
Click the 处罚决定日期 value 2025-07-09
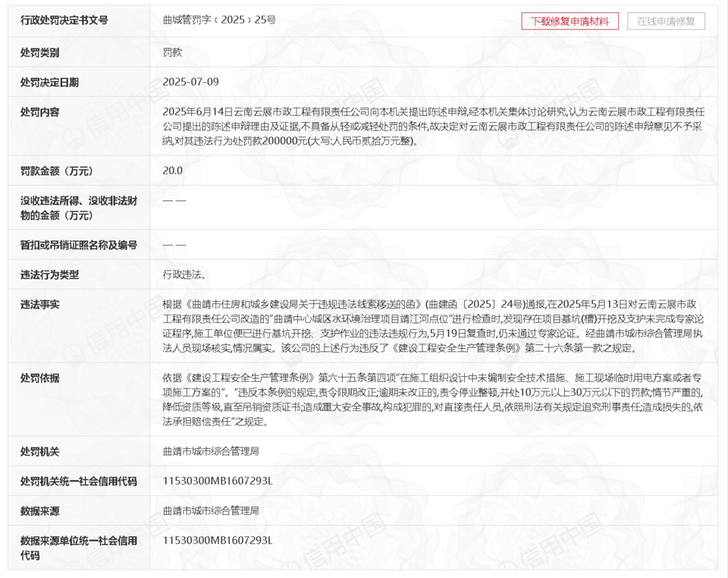(x=190, y=82)
